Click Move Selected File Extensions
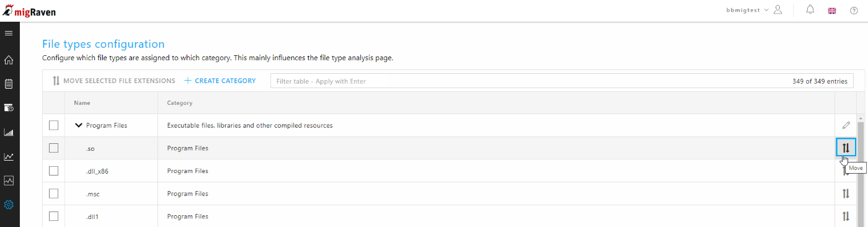The image size is (868, 227). [x=113, y=81]
